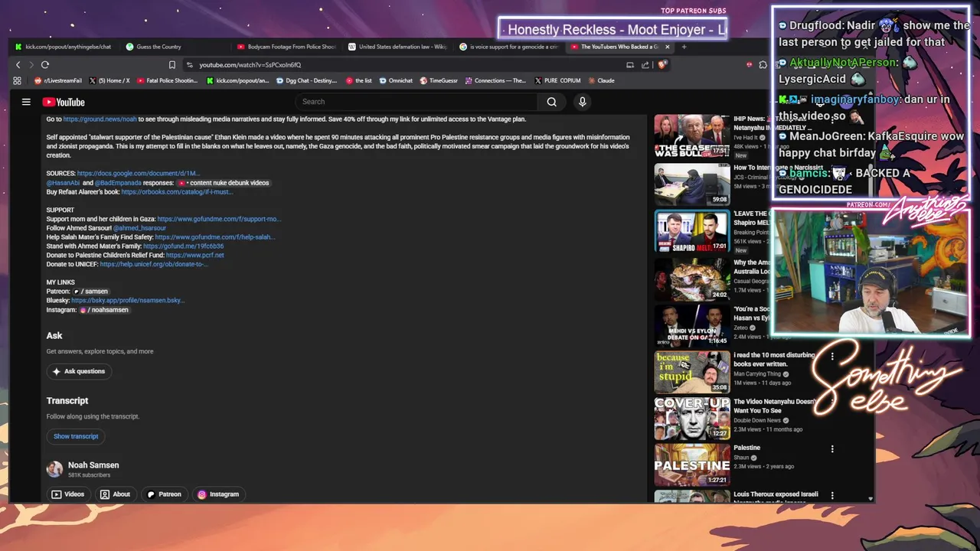Open r/LivestreamFail bookmark

(58, 80)
